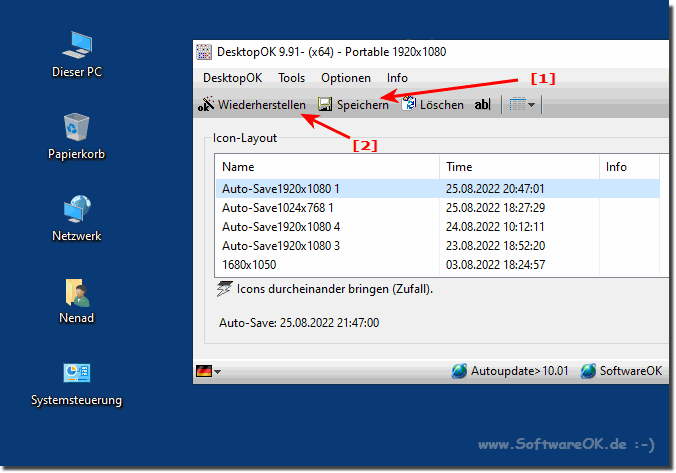Image resolution: width=676 pixels, height=473 pixels.
Task: Click Icons durcheinander bringen (Zufall) link
Action: 335,288
